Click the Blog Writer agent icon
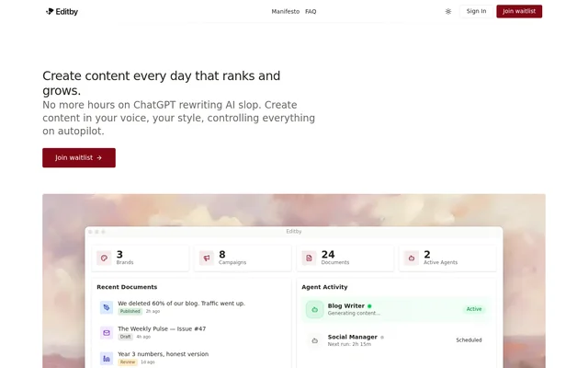This screenshot has width=588, height=368. (x=314, y=309)
